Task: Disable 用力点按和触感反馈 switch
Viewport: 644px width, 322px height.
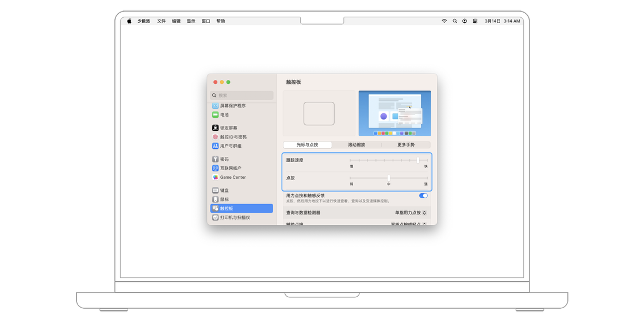Action: pyautogui.click(x=423, y=195)
